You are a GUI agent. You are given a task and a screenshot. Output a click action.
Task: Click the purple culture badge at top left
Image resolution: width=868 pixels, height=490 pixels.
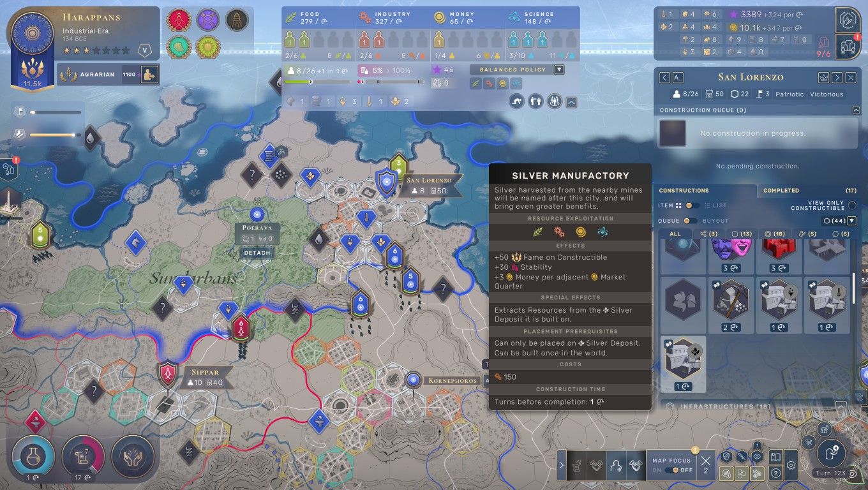coord(207,20)
